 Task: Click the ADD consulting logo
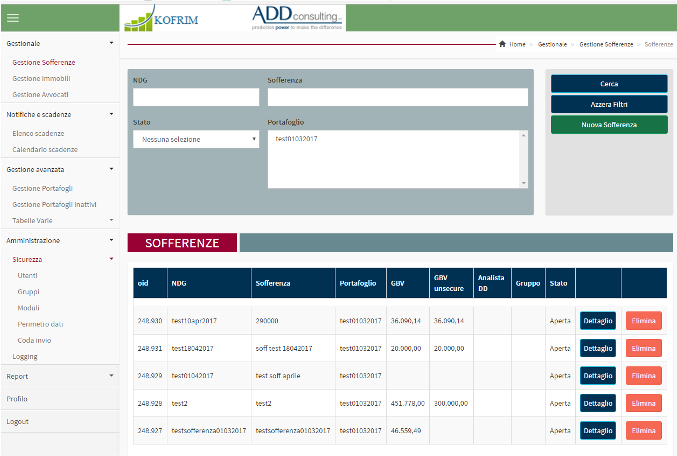(x=283, y=17)
